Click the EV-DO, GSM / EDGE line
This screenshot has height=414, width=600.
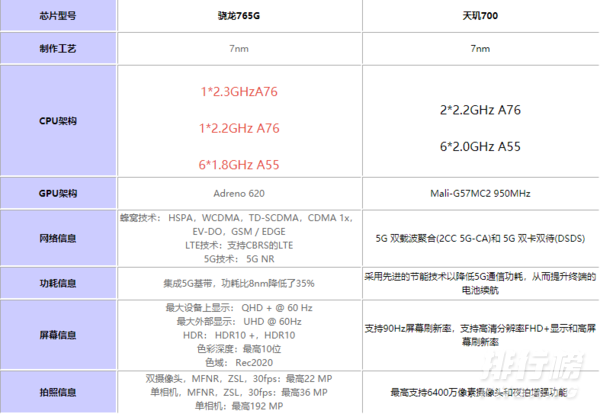tap(239, 232)
